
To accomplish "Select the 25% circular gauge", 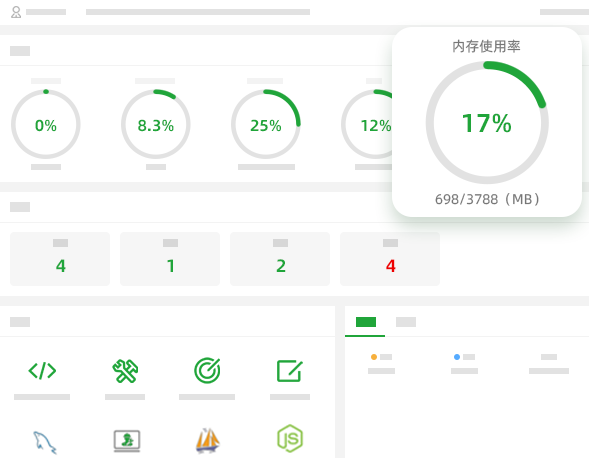I will click(x=266, y=124).
